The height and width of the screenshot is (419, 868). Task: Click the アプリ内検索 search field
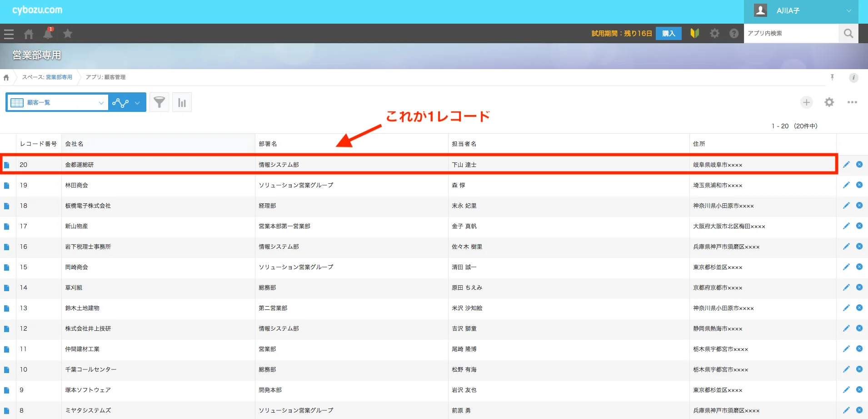click(x=791, y=33)
